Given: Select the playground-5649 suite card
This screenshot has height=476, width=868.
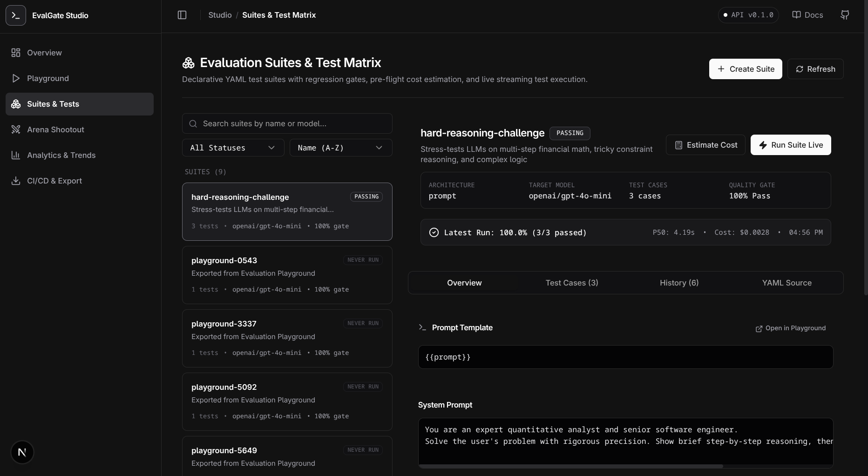Looking at the screenshot, I should [287, 456].
